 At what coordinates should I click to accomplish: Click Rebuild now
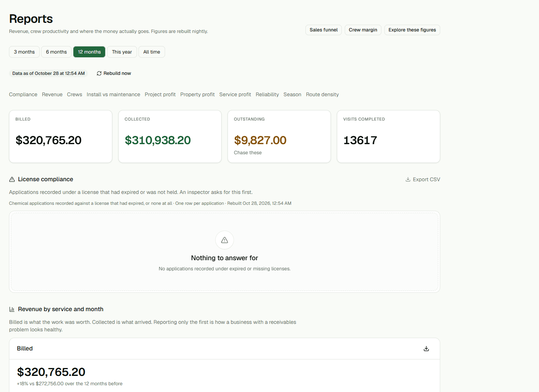pos(114,73)
